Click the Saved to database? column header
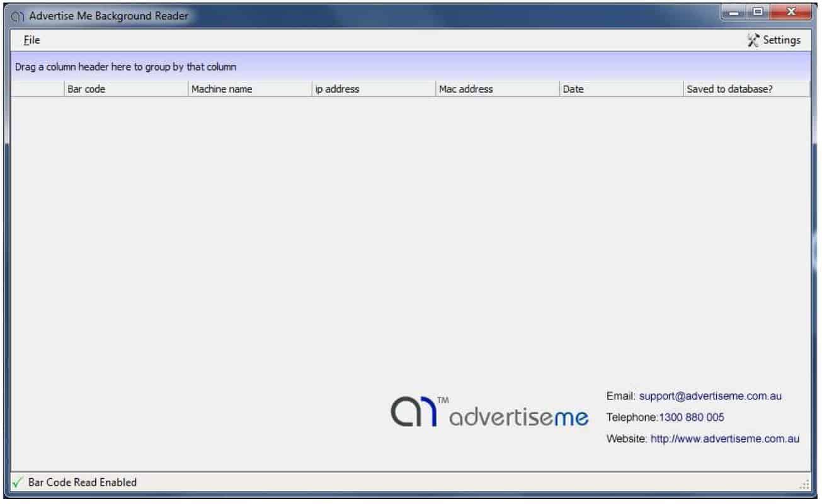 [746, 89]
